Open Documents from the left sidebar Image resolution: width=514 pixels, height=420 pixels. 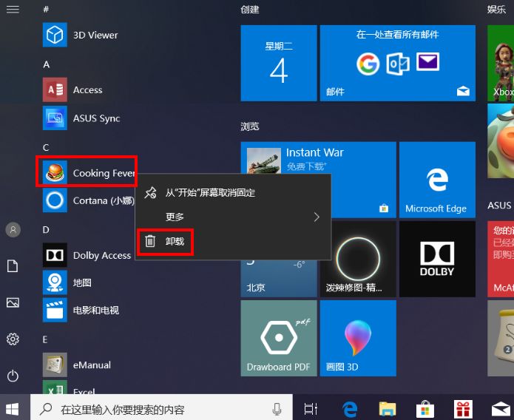click(13, 266)
